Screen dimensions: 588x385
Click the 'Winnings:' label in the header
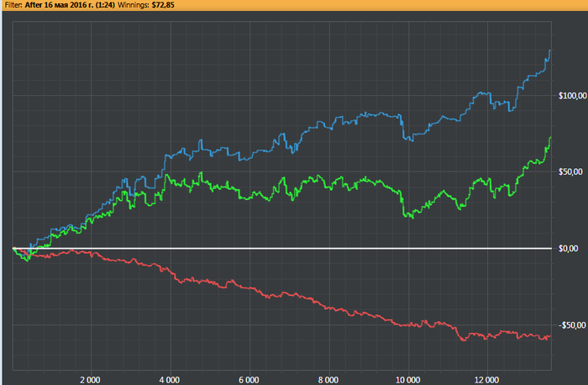[134, 5]
